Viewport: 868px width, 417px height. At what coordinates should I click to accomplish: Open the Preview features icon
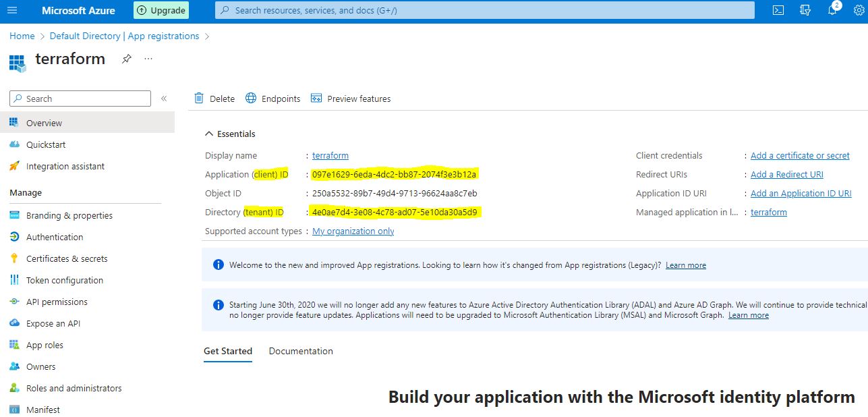pyautogui.click(x=316, y=99)
